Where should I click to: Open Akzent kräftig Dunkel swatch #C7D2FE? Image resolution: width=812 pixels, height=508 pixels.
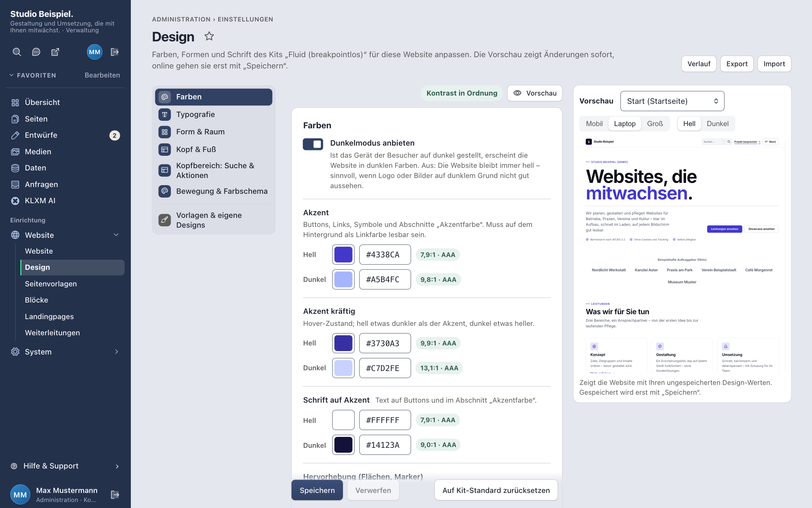(x=343, y=368)
